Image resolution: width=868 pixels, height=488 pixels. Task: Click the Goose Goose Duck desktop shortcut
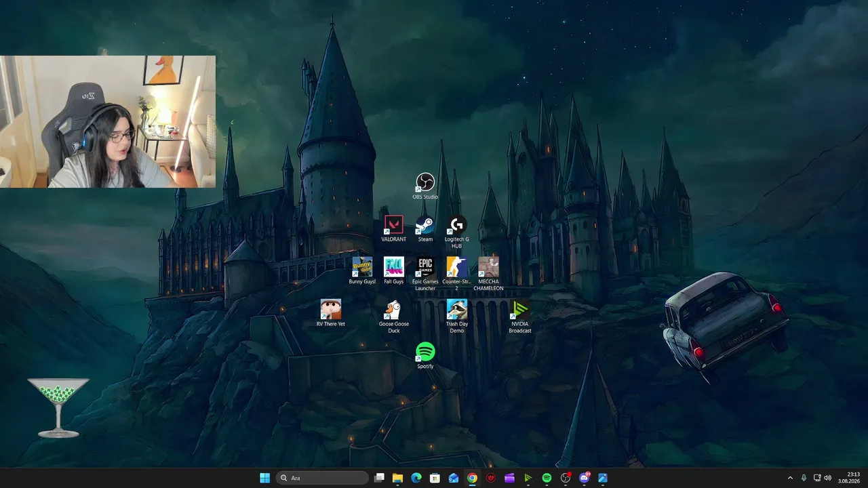click(x=393, y=317)
